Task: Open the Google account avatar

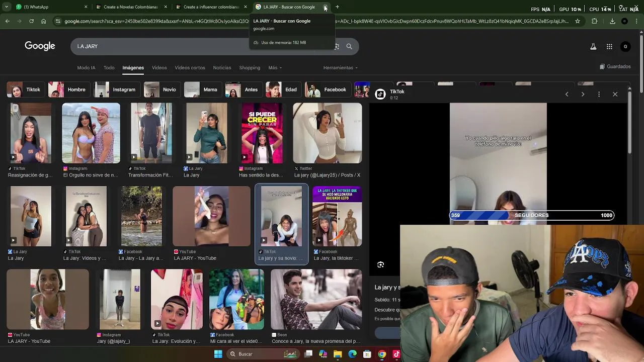Action: coord(625,46)
